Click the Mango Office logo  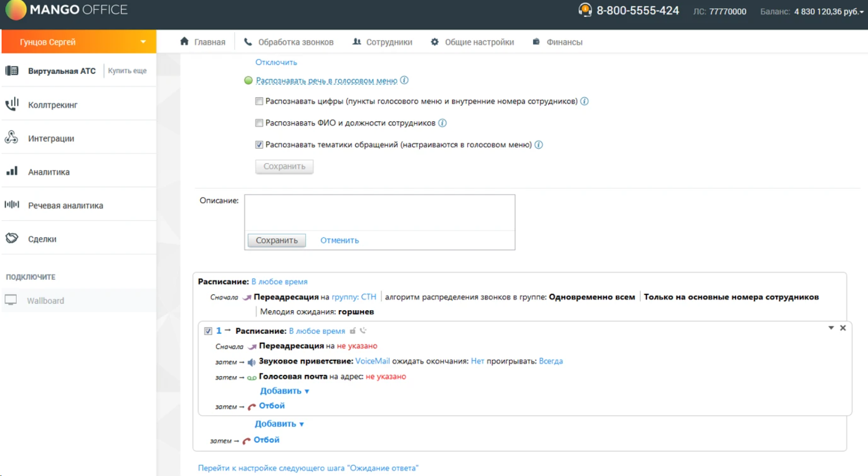(x=66, y=9)
